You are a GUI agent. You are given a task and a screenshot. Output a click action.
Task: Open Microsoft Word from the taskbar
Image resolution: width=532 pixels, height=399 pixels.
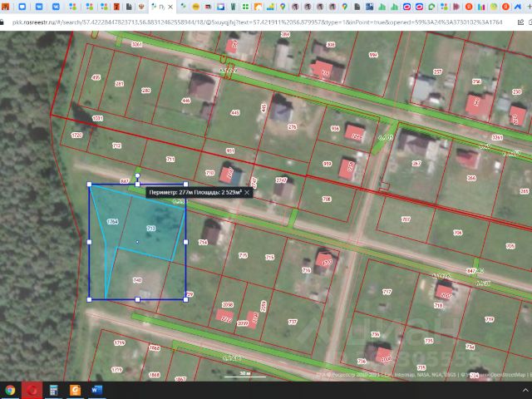coord(96,389)
